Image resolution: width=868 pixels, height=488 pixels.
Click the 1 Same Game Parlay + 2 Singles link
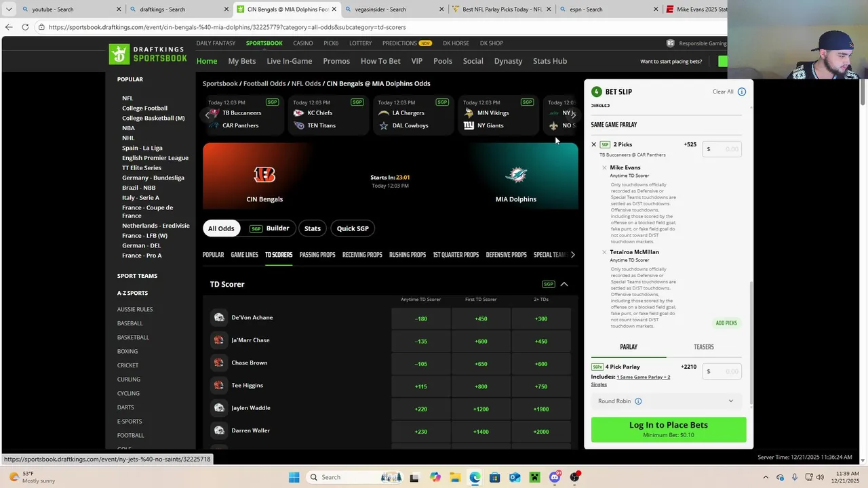[x=631, y=380]
